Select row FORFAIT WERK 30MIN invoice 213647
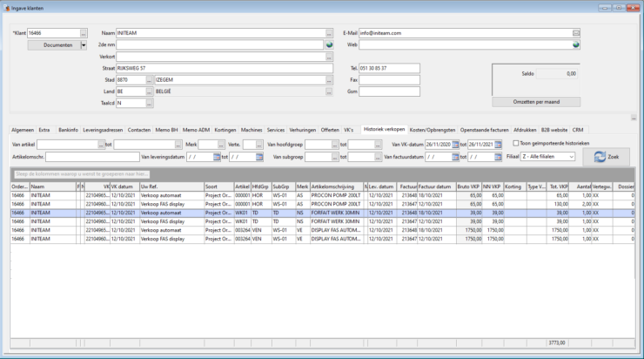This screenshot has height=359, width=644. pos(322,221)
